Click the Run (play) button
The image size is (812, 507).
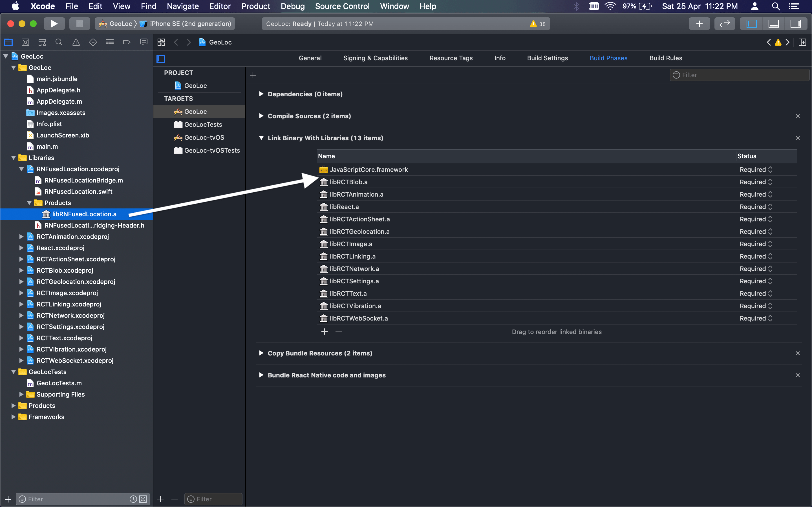(x=54, y=23)
